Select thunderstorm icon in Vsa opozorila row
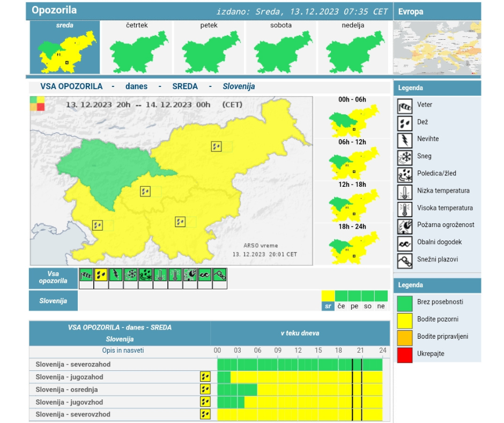504x423 pixels. (x=116, y=275)
